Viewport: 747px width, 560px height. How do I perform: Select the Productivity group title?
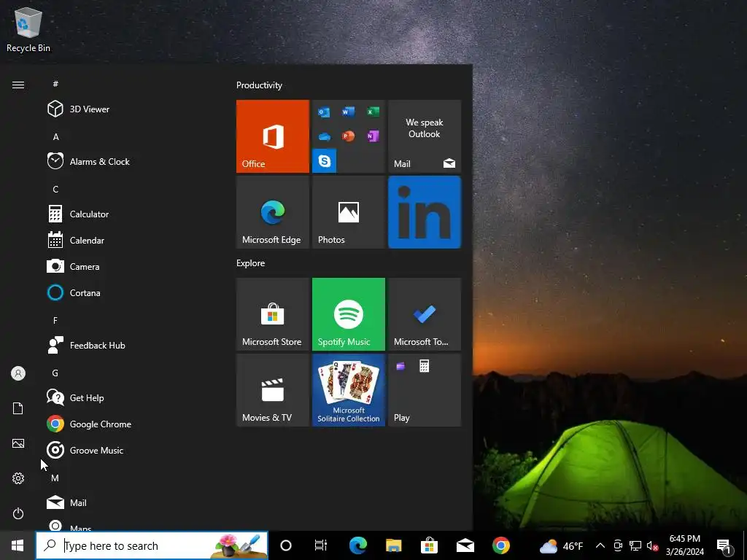pyautogui.click(x=259, y=85)
